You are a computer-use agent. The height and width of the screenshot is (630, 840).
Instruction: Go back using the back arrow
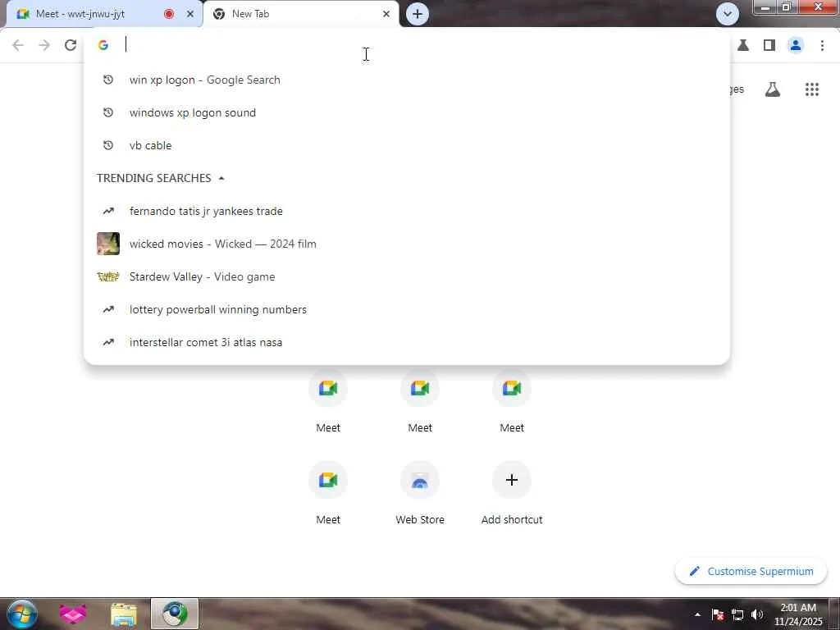[18, 45]
